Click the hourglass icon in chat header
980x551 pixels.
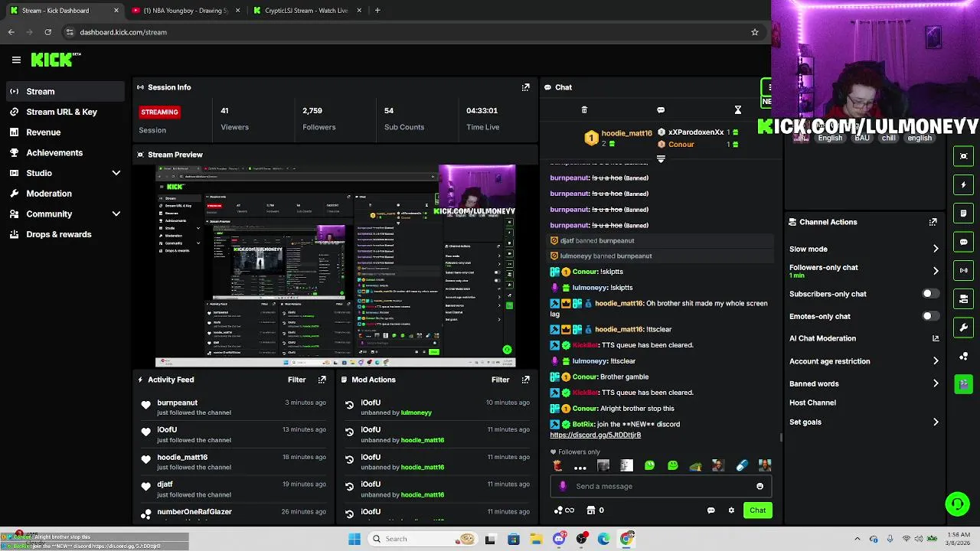pyautogui.click(x=737, y=110)
